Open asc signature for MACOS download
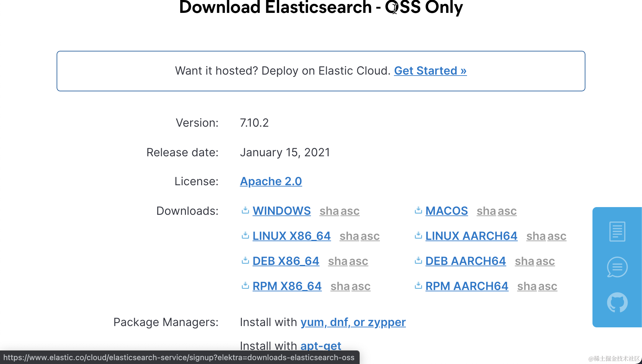The height and width of the screenshot is (364, 642). tap(507, 211)
